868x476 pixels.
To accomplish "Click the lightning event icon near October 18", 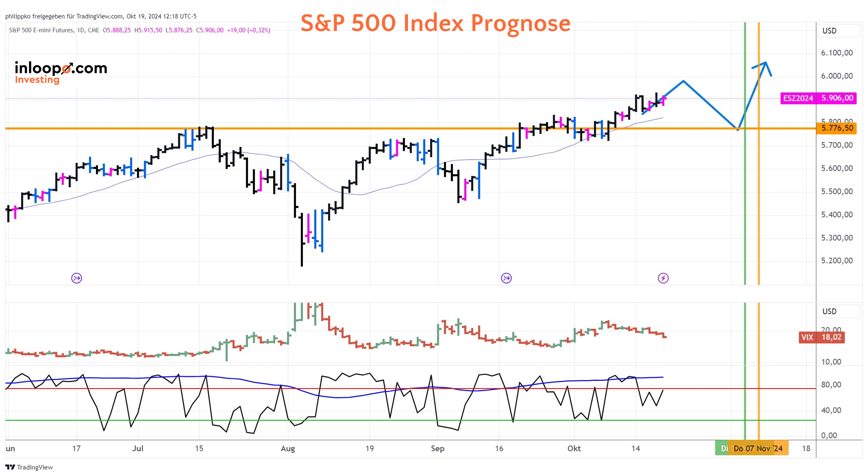I will (663, 278).
